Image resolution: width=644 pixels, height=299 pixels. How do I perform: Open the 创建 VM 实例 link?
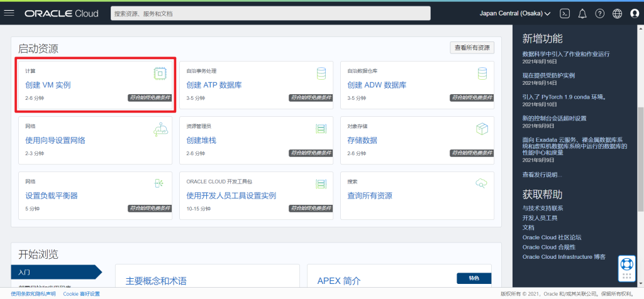tap(48, 85)
